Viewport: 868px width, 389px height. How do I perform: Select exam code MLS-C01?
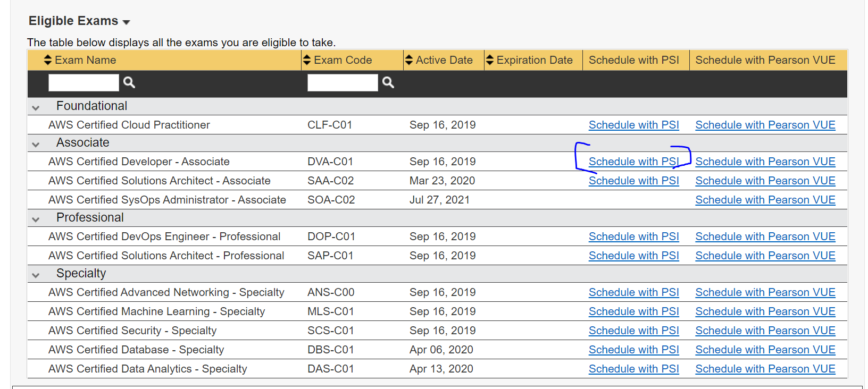coord(331,311)
